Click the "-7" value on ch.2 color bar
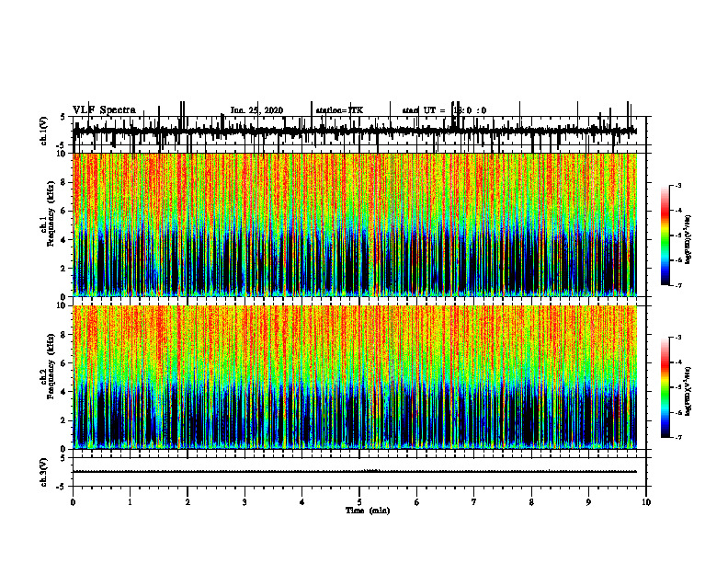Image resolution: width=728 pixels, height=563 pixels. click(678, 437)
